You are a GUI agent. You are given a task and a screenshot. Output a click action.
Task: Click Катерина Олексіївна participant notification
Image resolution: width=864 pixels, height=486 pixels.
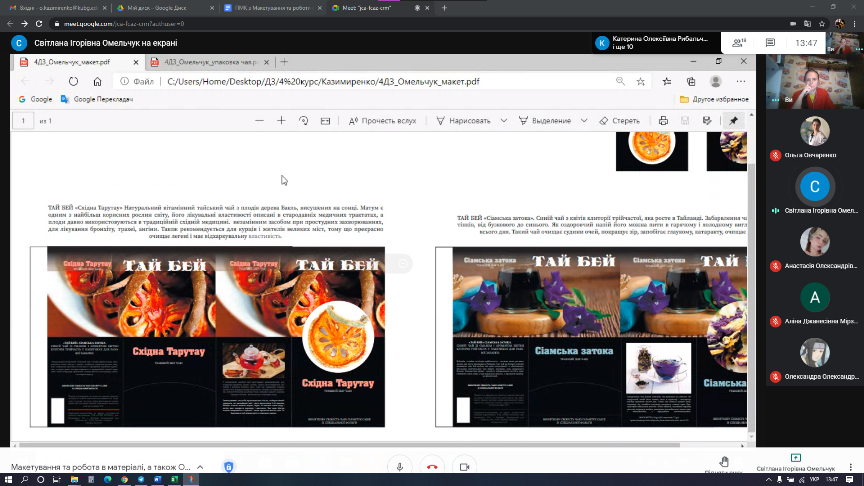(x=655, y=43)
